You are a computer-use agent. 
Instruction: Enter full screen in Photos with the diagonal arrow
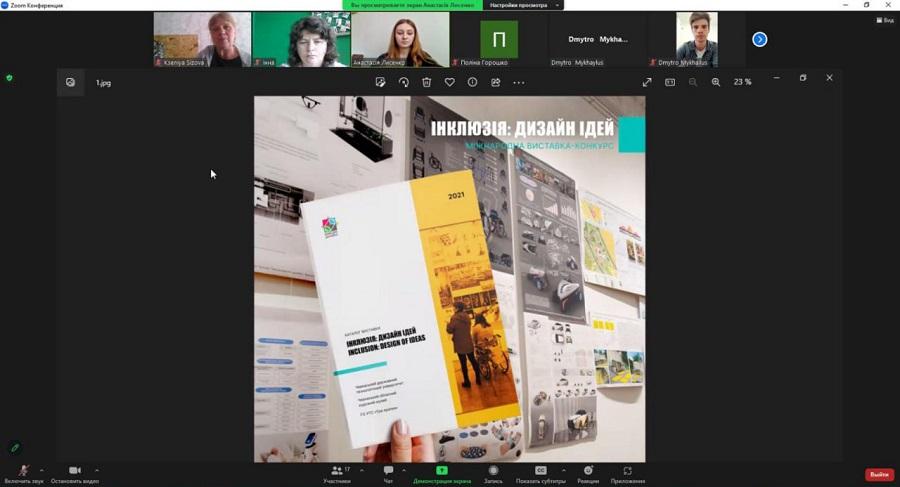coord(647,83)
